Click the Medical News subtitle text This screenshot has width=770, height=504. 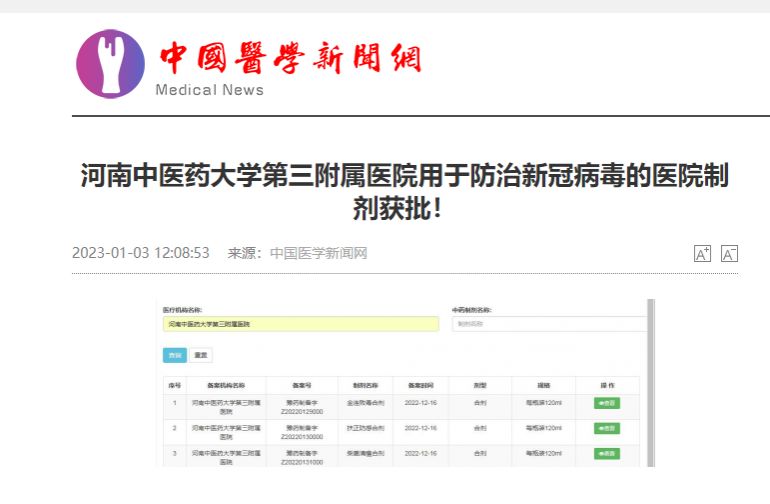[x=210, y=90]
